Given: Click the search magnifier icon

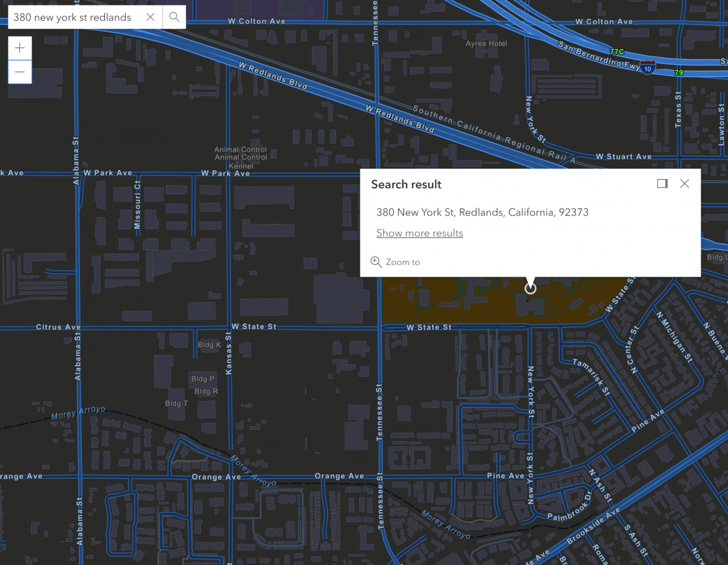Looking at the screenshot, I should click(x=174, y=17).
